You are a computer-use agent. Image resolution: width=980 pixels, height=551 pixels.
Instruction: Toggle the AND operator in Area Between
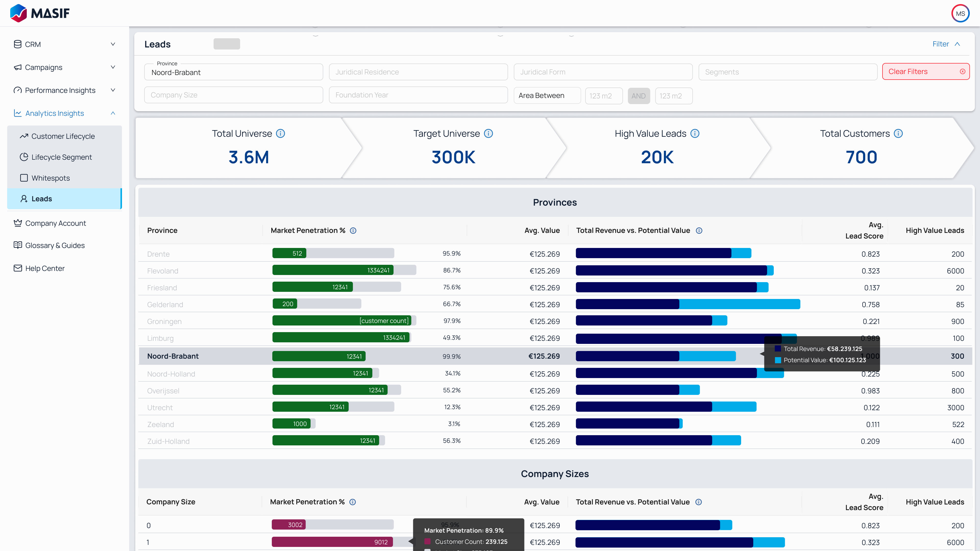639,96
